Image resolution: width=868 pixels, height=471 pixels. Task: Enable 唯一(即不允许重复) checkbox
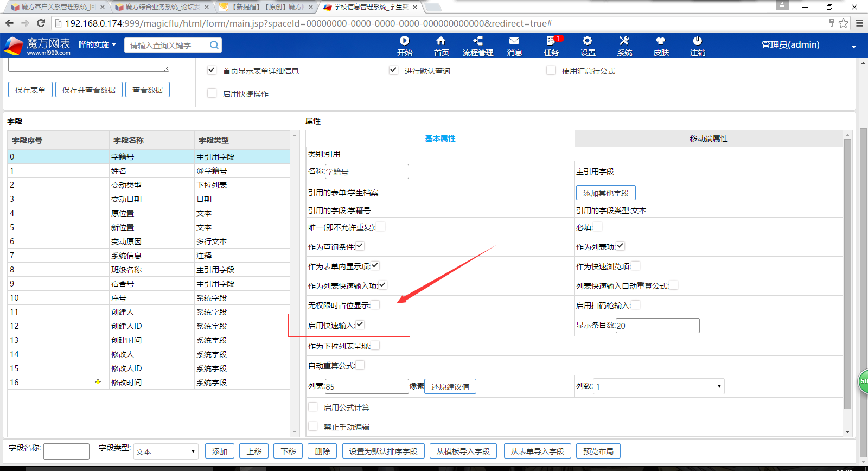pyautogui.click(x=381, y=227)
